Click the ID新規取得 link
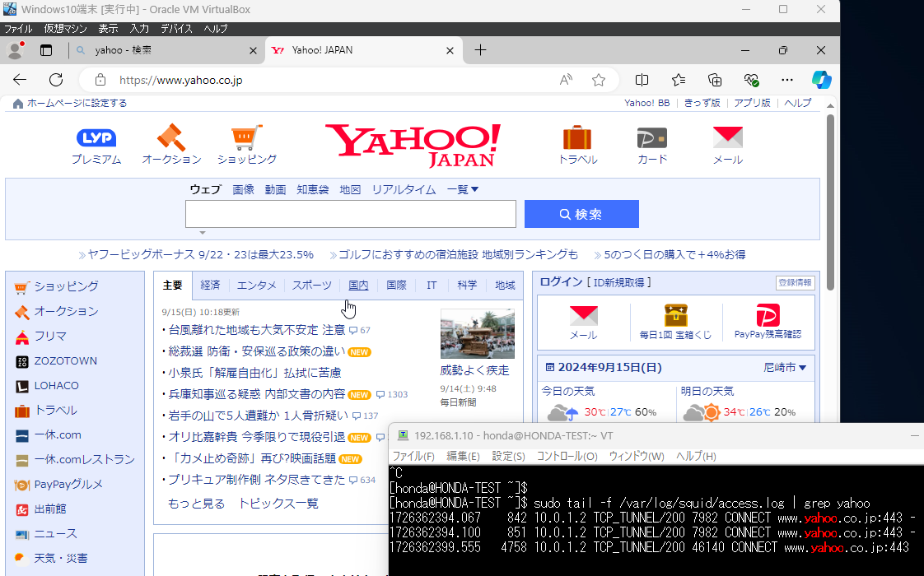Image resolution: width=924 pixels, height=576 pixels. pyautogui.click(x=618, y=283)
